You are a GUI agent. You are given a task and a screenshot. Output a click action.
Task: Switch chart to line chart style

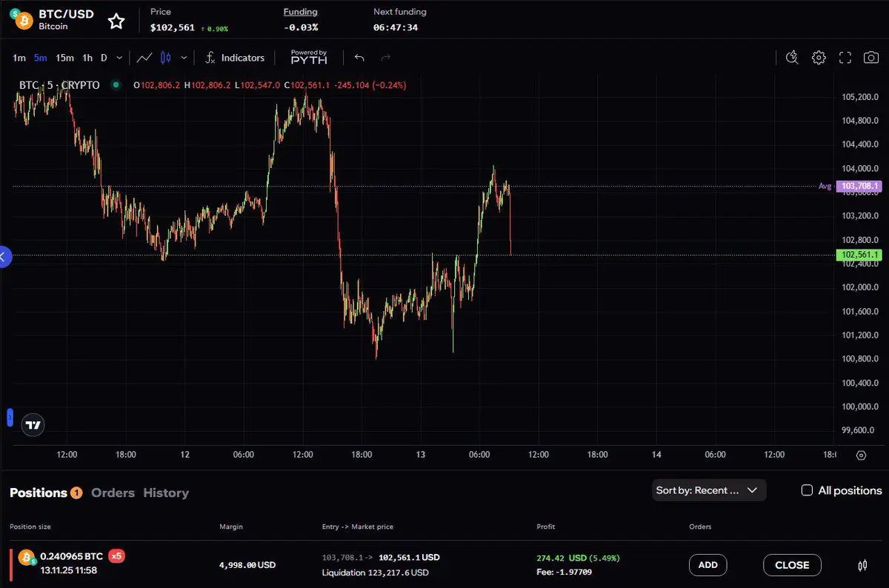coord(145,58)
